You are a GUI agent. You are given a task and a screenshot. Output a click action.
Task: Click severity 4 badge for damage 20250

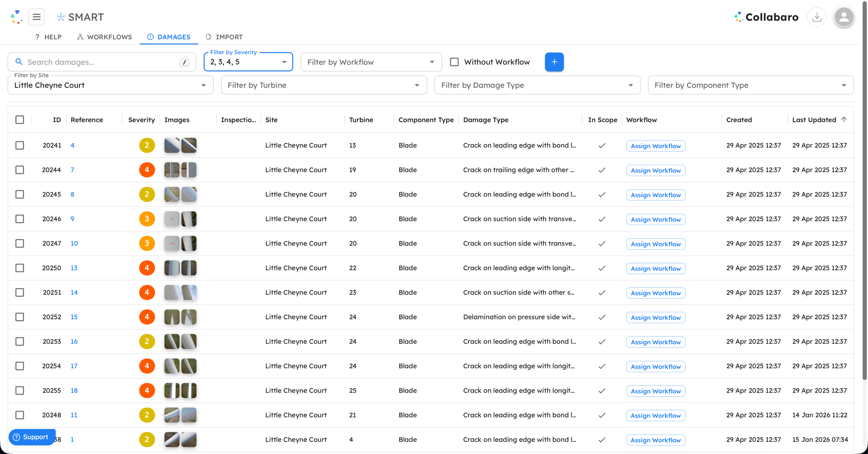click(147, 268)
